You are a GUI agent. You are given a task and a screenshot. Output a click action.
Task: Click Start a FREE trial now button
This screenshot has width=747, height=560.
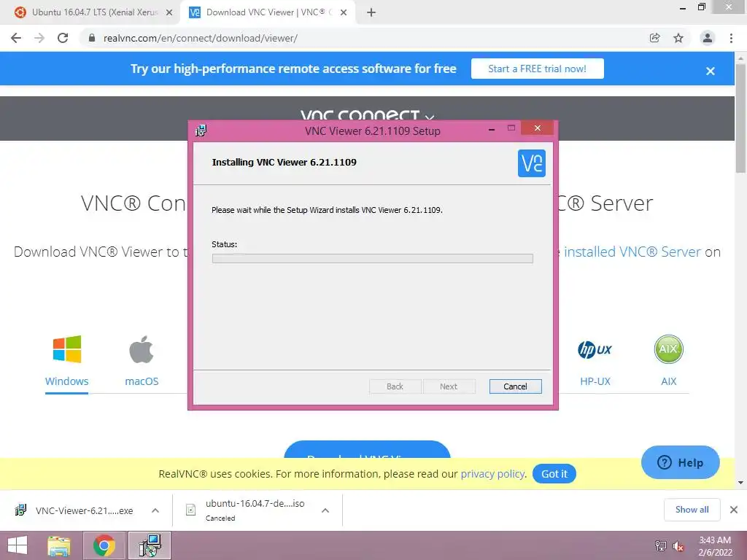click(538, 69)
